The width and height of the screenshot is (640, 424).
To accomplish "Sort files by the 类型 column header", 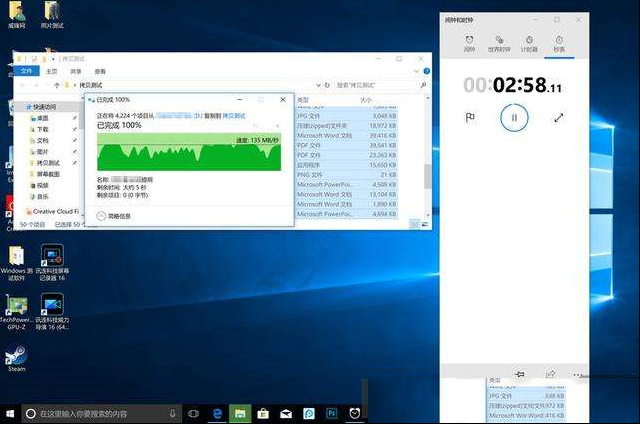I will [x=303, y=100].
